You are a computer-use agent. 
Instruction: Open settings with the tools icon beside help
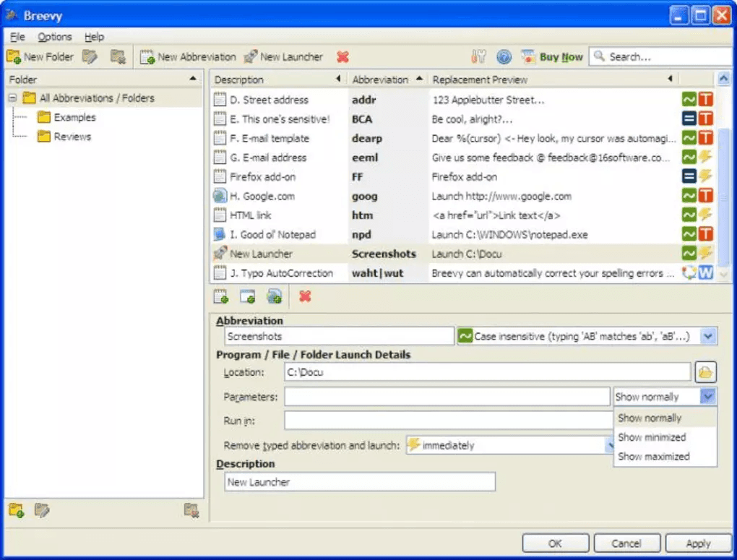[478, 57]
